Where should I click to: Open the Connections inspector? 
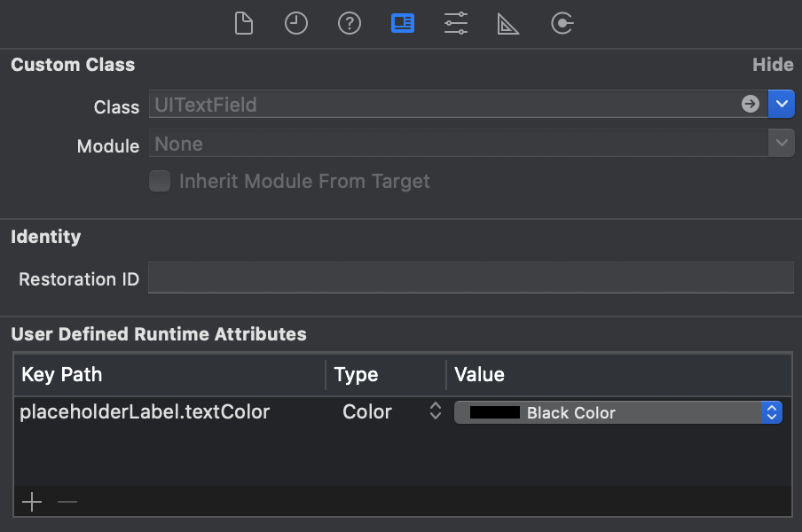tap(562, 23)
